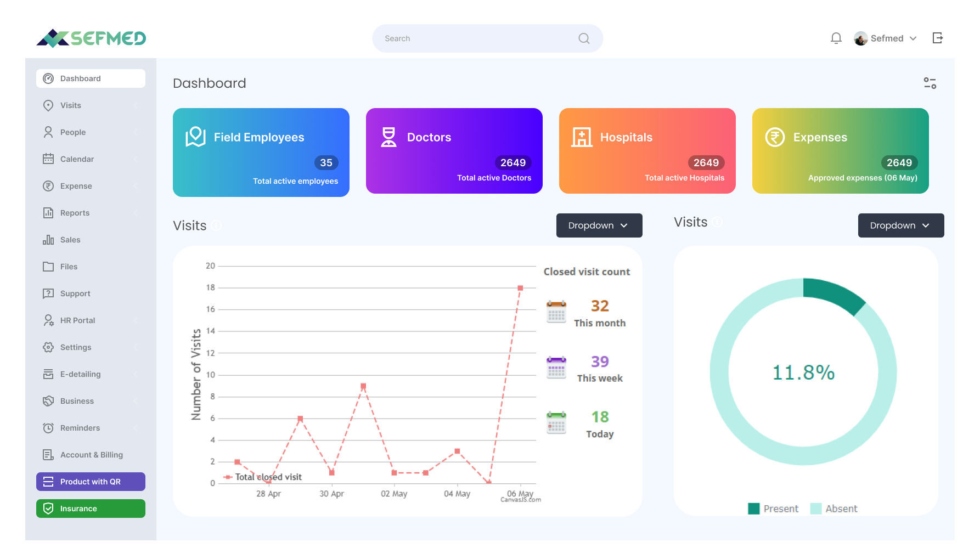
Task: Open notifications via the bell icon
Action: click(x=836, y=38)
